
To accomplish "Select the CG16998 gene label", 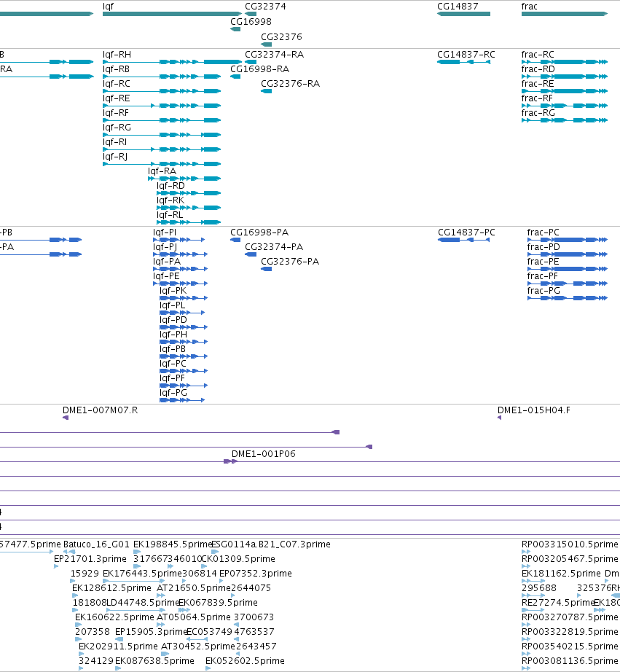I will (251, 21).
